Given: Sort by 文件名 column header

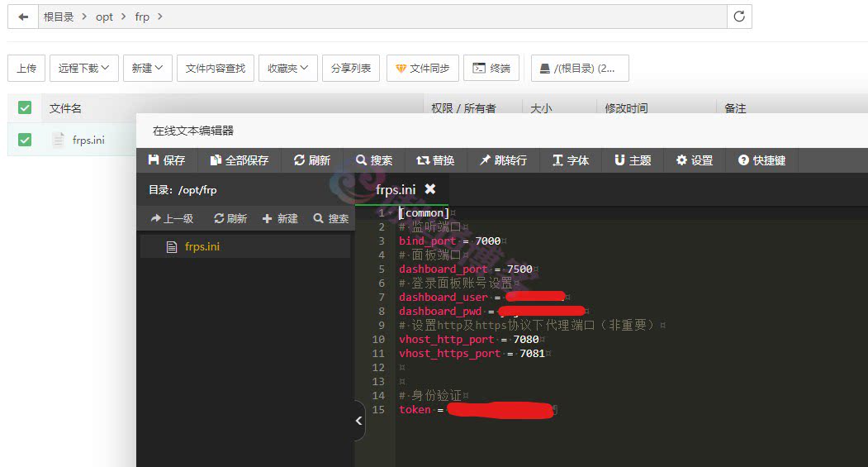Looking at the screenshot, I should [x=65, y=108].
